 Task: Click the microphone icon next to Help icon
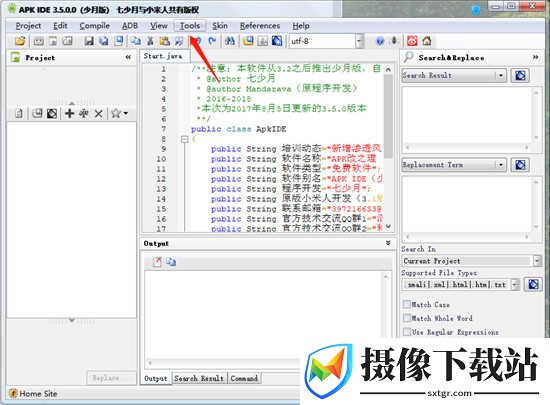[394, 41]
